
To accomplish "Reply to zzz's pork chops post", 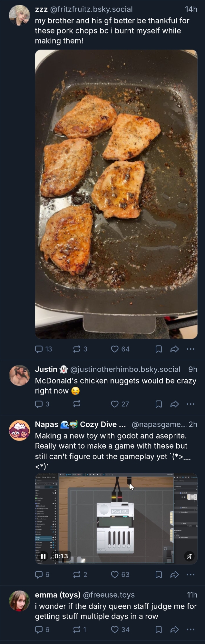I will (x=39, y=349).
